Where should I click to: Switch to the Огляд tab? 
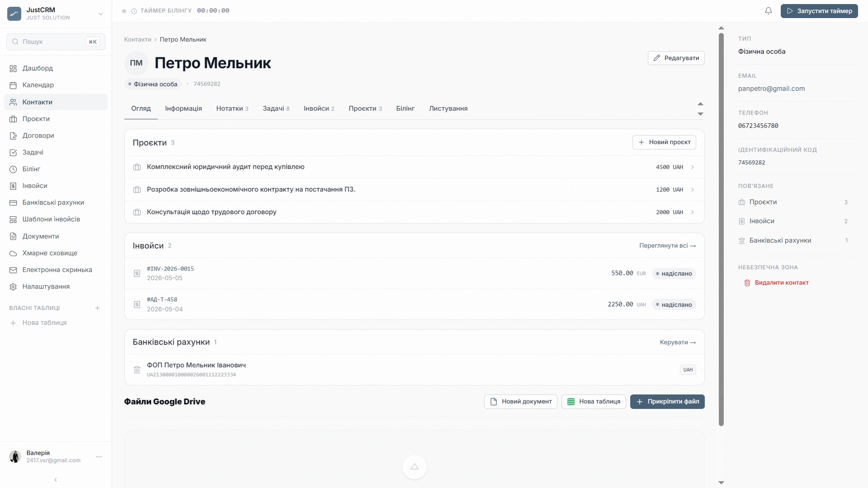(141, 109)
